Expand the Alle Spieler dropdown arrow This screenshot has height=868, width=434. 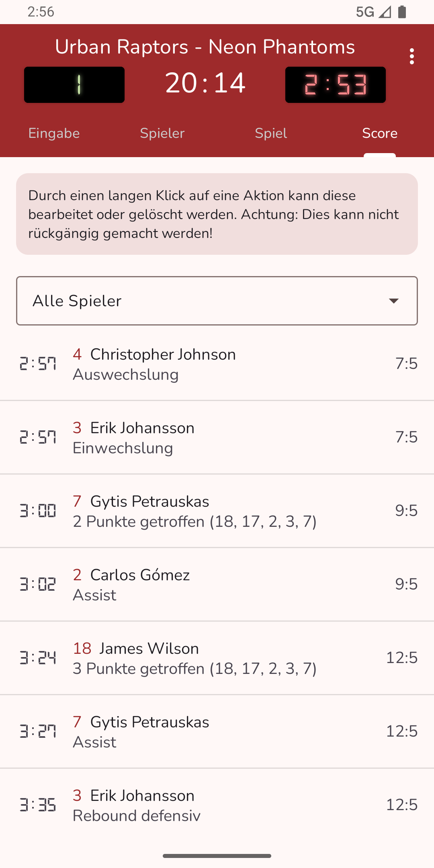coord(393,301)
